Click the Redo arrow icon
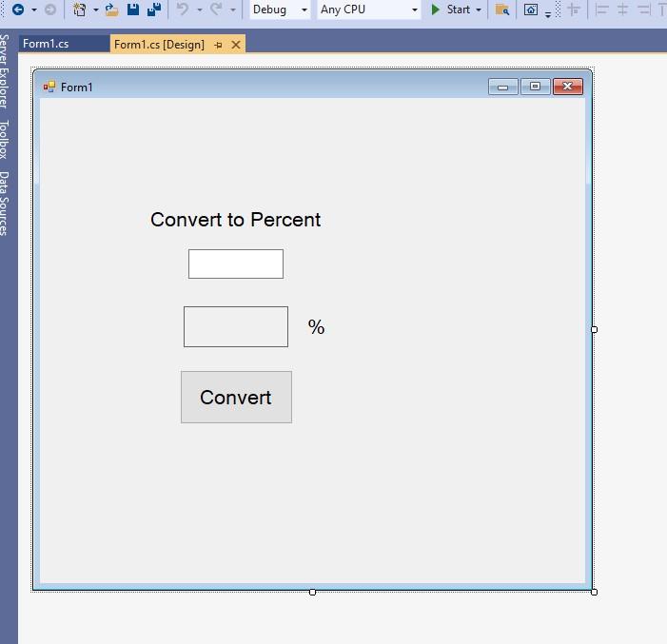 (x=216, y=10)
